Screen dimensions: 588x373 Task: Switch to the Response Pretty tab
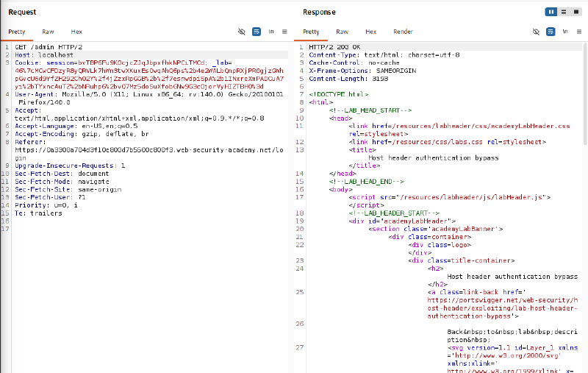point(311,32)
